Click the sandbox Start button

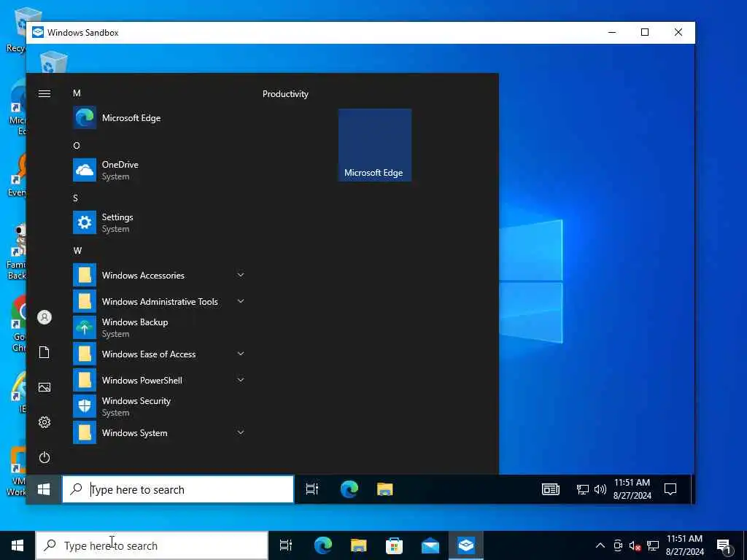44,489
